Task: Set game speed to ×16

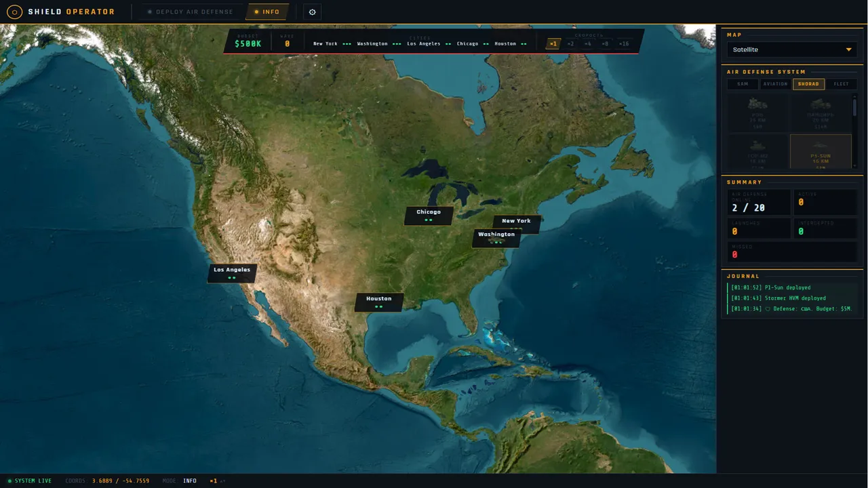Action: pyautogui.click(x=623, y=44)
